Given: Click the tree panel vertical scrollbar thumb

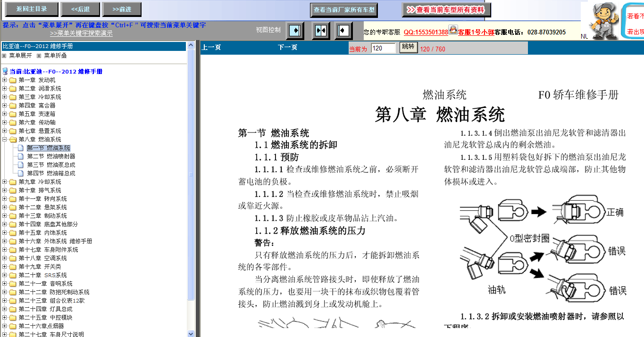Looking at the screenshot, I should pos(191,174).
